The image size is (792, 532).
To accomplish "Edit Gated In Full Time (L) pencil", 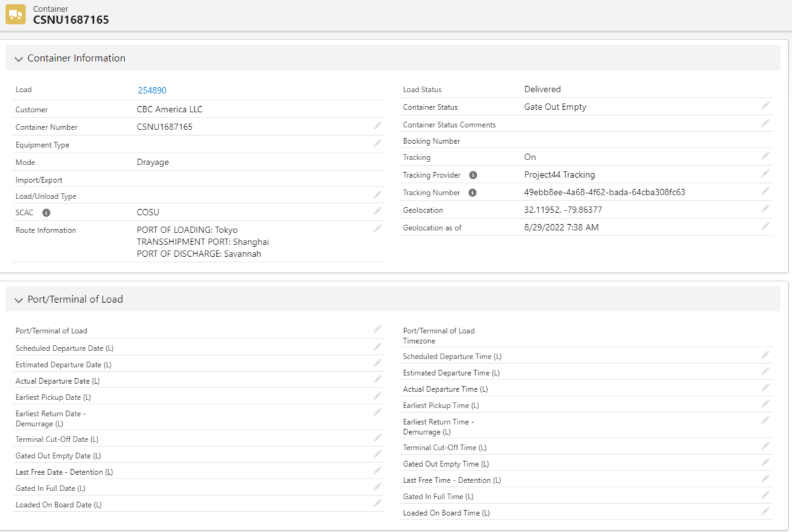I will pyautogui.click(x=765, y=495).
